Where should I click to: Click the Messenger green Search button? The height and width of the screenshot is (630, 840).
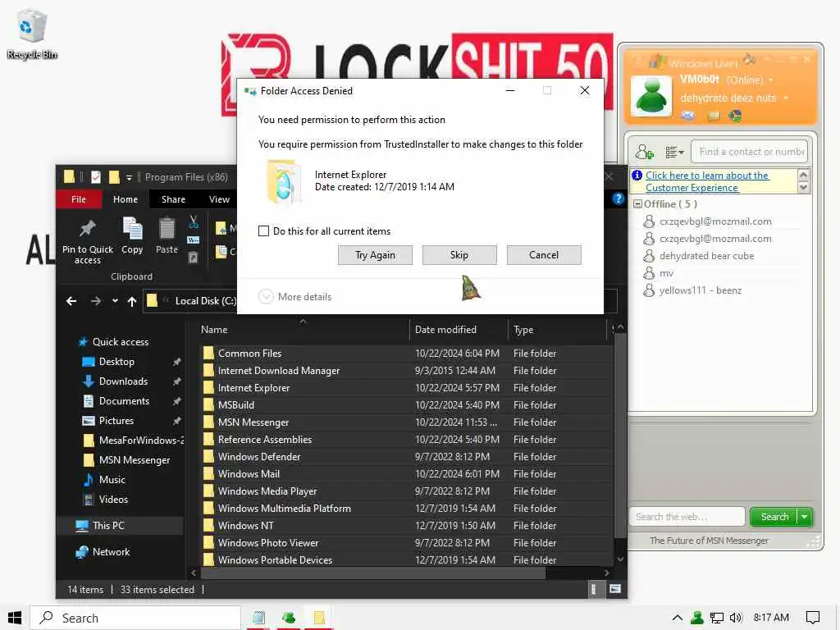coord(774,517)
